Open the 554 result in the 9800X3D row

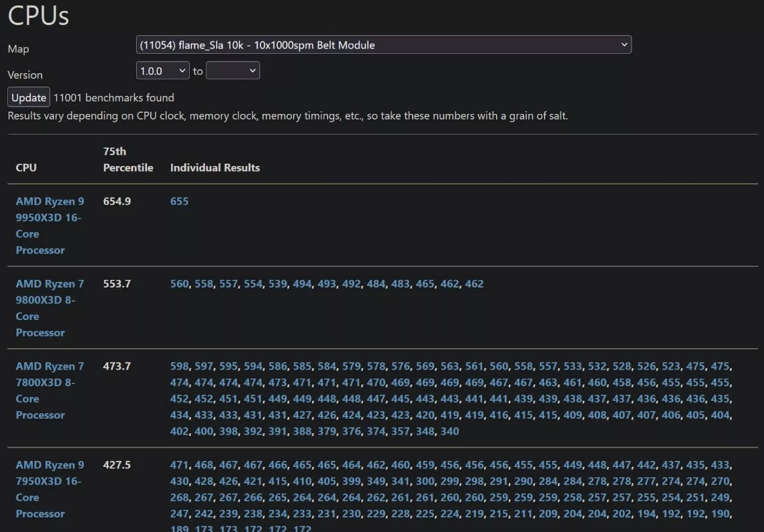point(253,284)
